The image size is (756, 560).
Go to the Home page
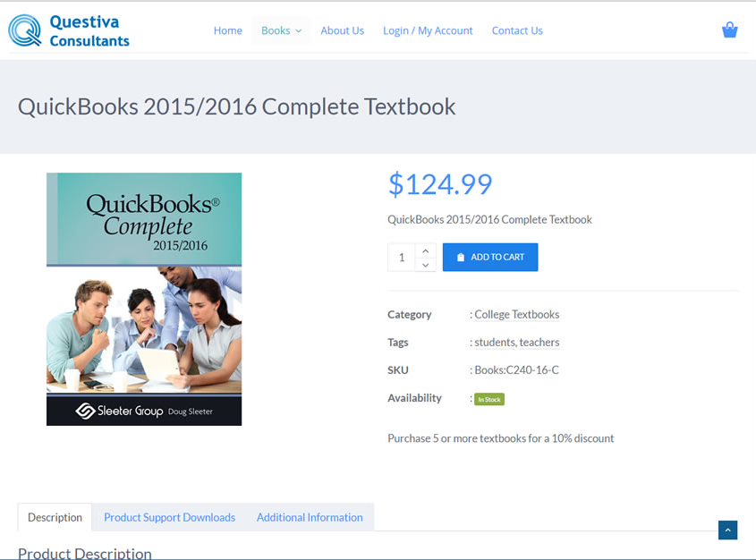(x=227, y=30)
